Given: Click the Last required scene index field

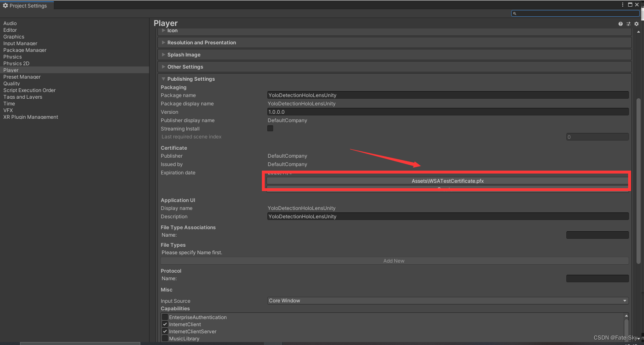Looking at the screenshot, I should click(597, 137).
